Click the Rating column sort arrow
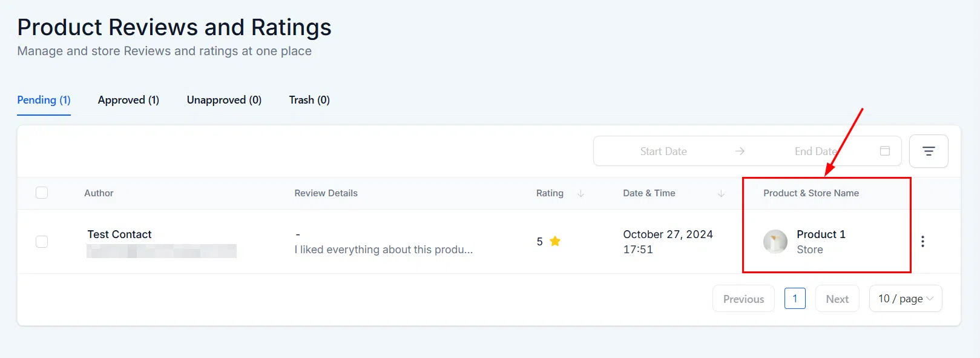The height and width of the screenshot is (358, 980). [580, 193]
